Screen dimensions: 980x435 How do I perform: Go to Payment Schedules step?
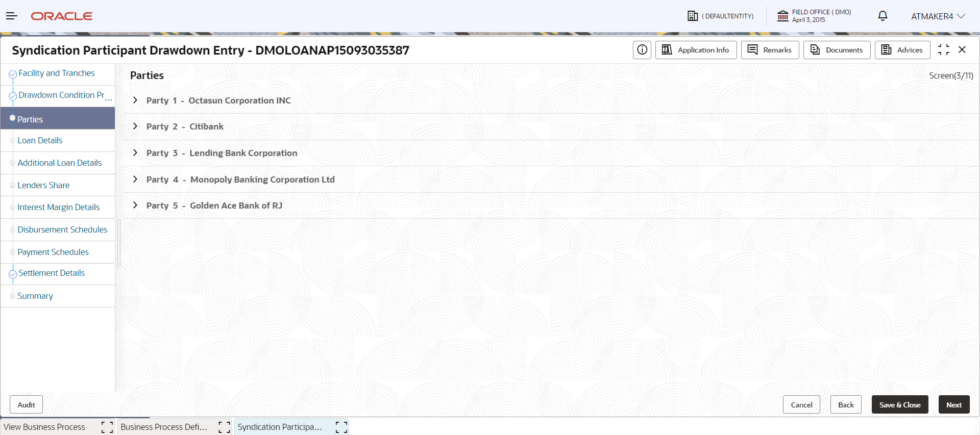tap(53, 252)
